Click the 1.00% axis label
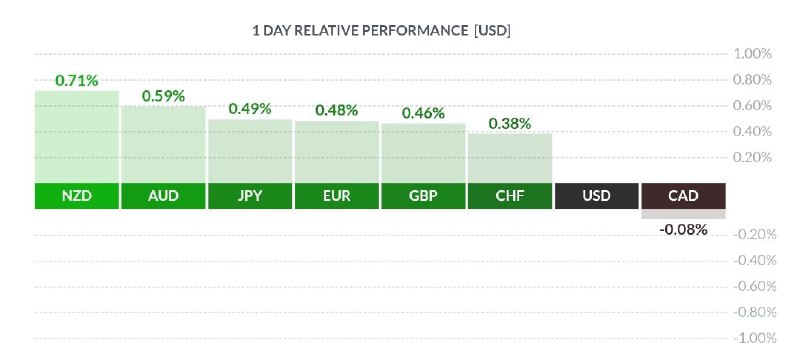This screenshot has height=360, width=800. (752, 54)
